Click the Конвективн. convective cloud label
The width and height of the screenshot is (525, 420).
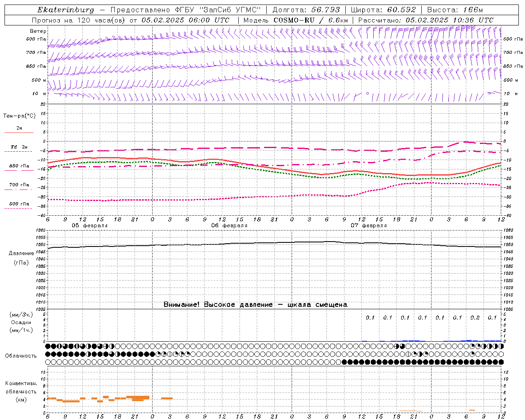(21, 383)
